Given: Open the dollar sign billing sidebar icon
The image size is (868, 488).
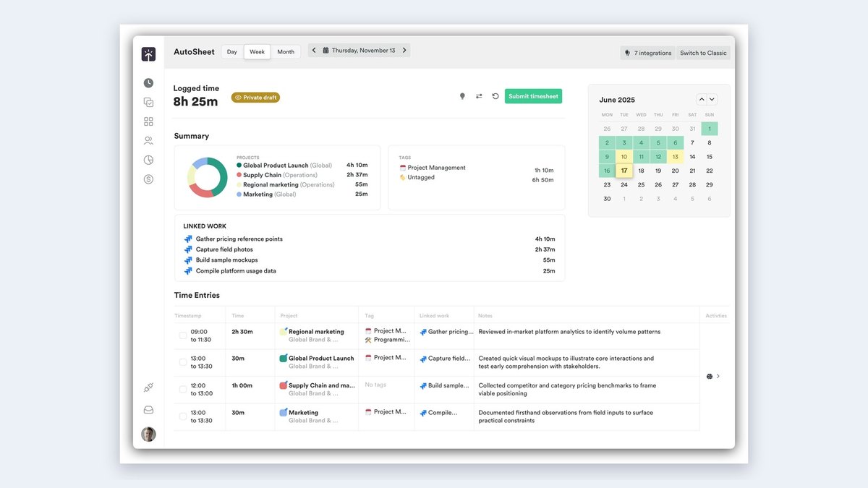Looking at the screenshot, I should click(148, 179).
